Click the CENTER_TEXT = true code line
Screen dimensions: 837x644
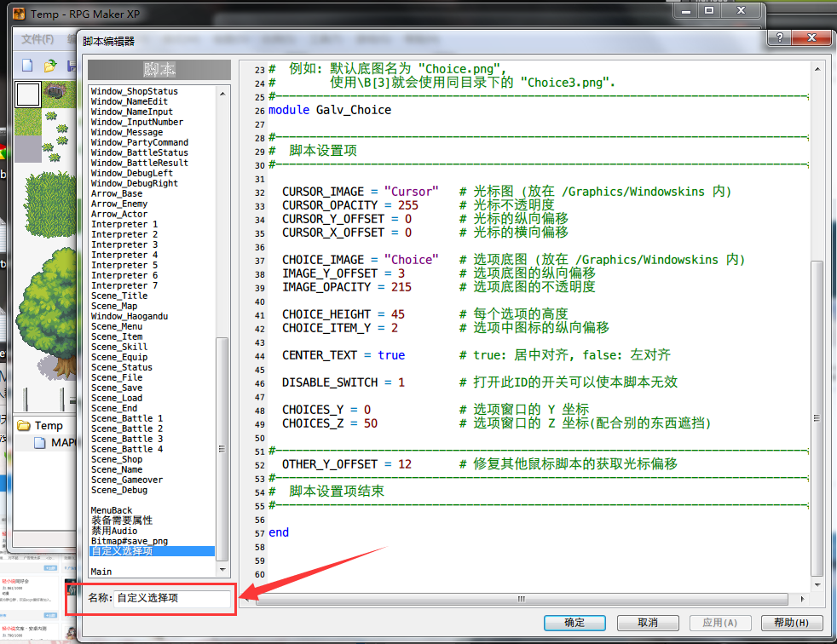click(x=343, y=355)
